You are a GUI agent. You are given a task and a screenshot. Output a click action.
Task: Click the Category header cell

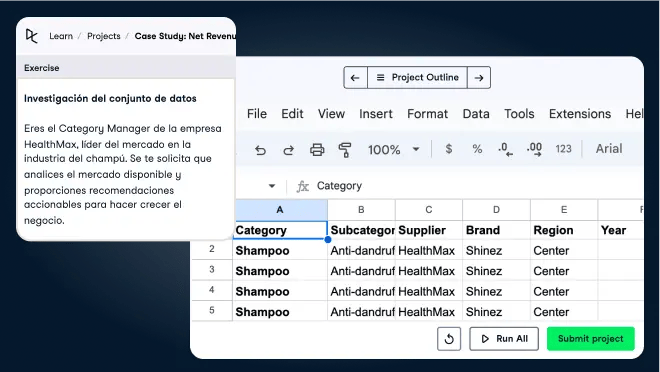coord(280,230)
